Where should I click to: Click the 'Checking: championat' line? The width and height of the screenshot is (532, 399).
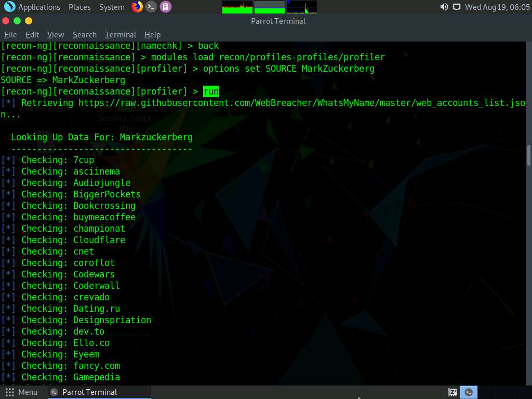(63, 229)
